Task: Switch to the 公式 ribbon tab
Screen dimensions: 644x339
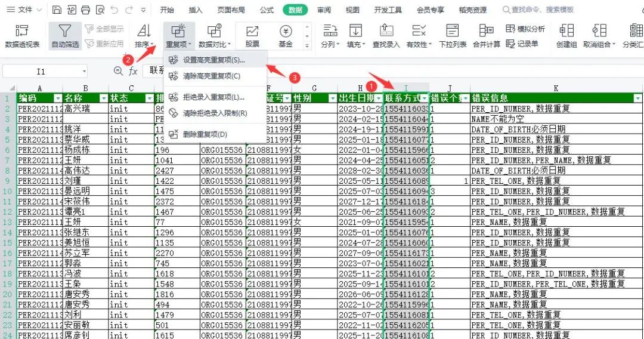Action: (267, 10)
